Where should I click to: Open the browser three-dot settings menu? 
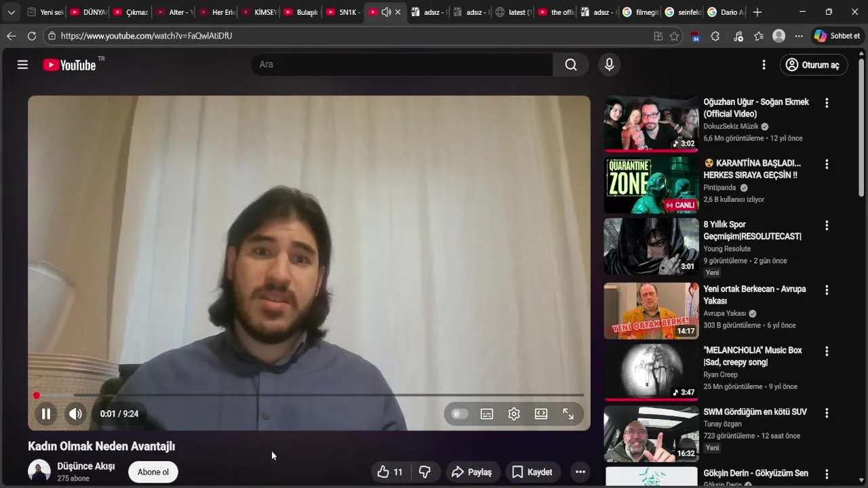tap(799, 36)
